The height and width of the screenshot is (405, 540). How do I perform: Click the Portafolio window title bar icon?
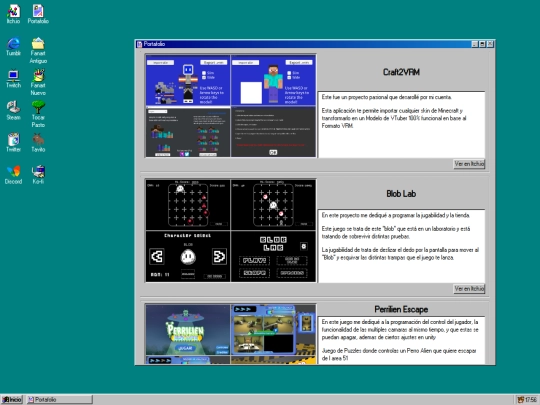tap(139, 44)
